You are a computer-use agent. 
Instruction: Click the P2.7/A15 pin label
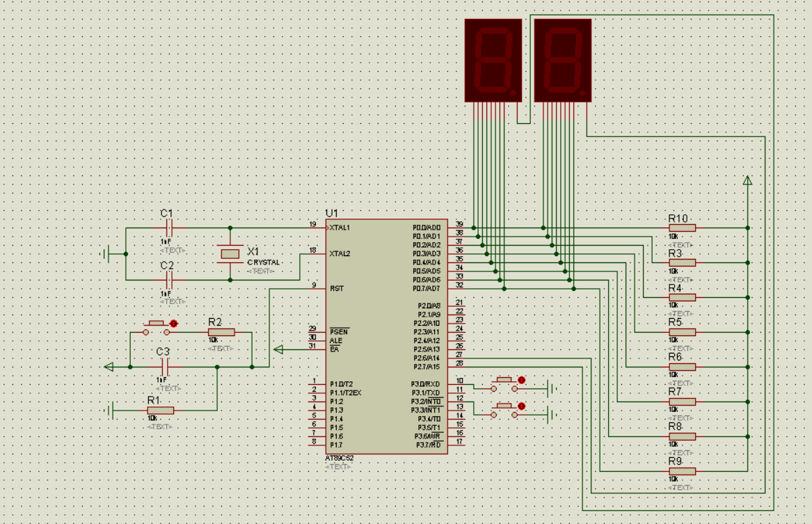(x=427, y=367)
